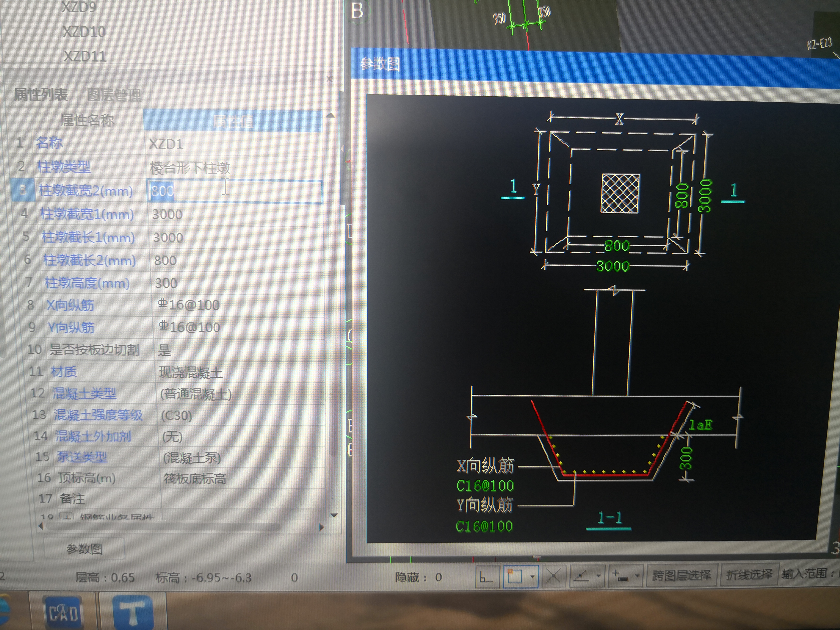
Task: Switch to the 图层管理 tab
Action: (x=114, y=95)
